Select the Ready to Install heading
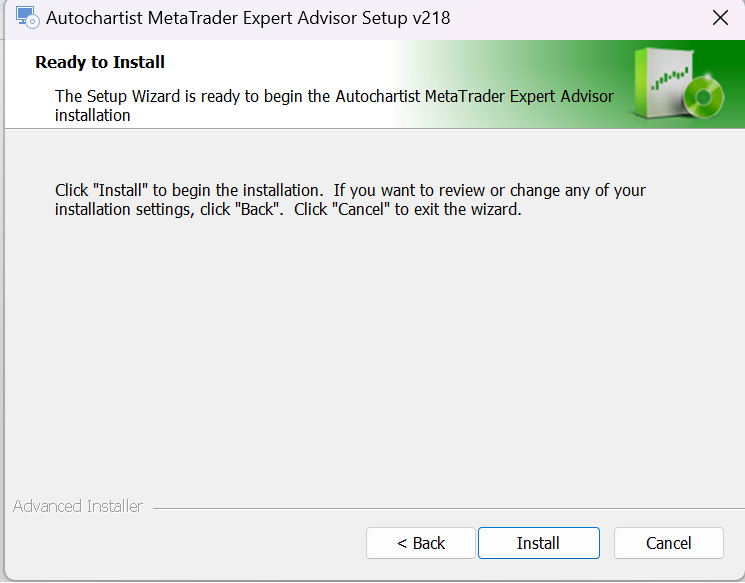The width and height of the screenshot is (745, 583). 100,62
